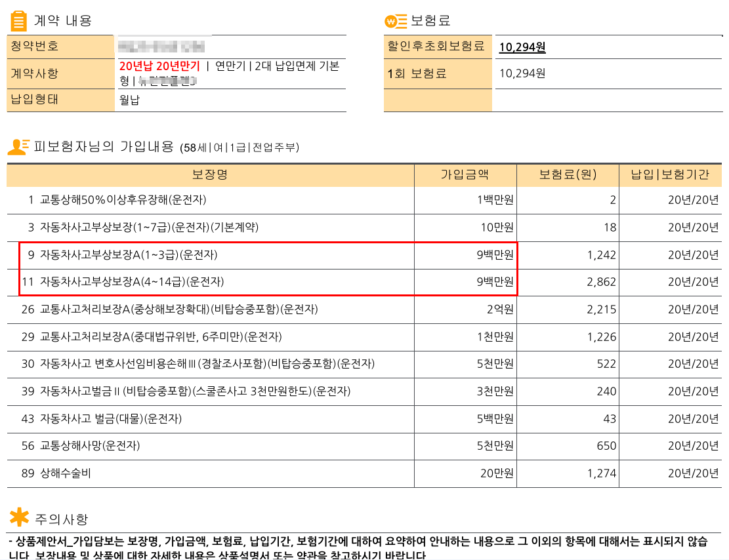The image size is (729, 560).
Task: Select row 교통사고처리보장A(중상해보장확대)
Action: pos(364,310)
